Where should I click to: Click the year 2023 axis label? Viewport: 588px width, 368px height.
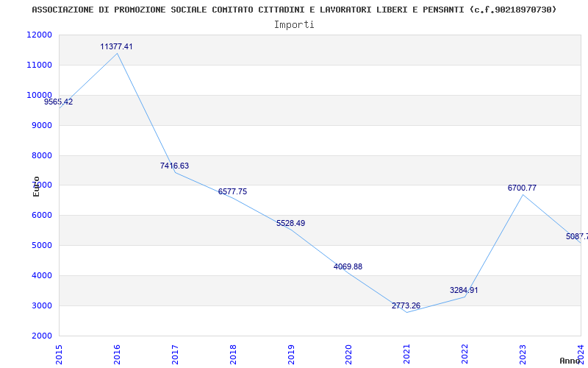click(x=523, y=354)
